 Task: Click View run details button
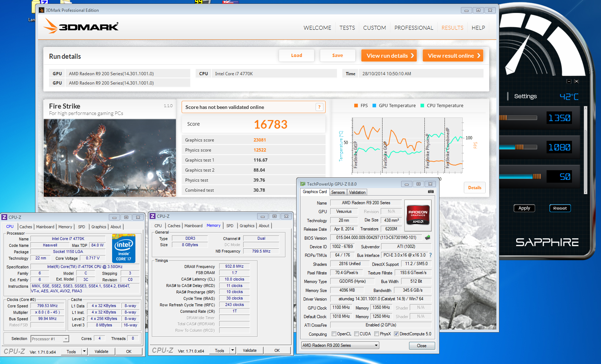tap(389, 56)
